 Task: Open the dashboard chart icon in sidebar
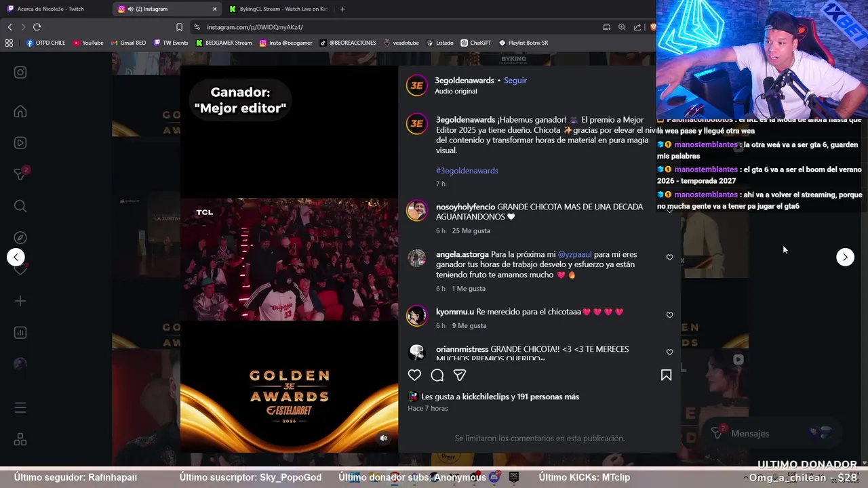(20, 333)
